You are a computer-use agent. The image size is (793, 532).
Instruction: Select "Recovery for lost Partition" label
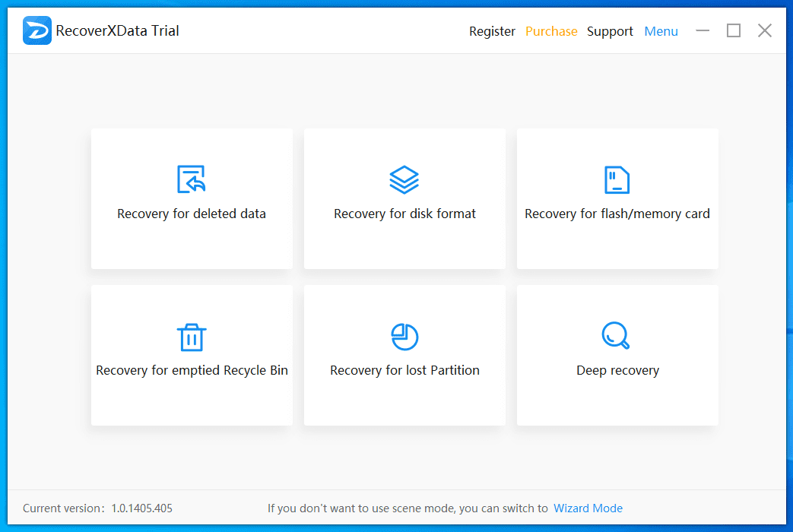coord(404,371)
